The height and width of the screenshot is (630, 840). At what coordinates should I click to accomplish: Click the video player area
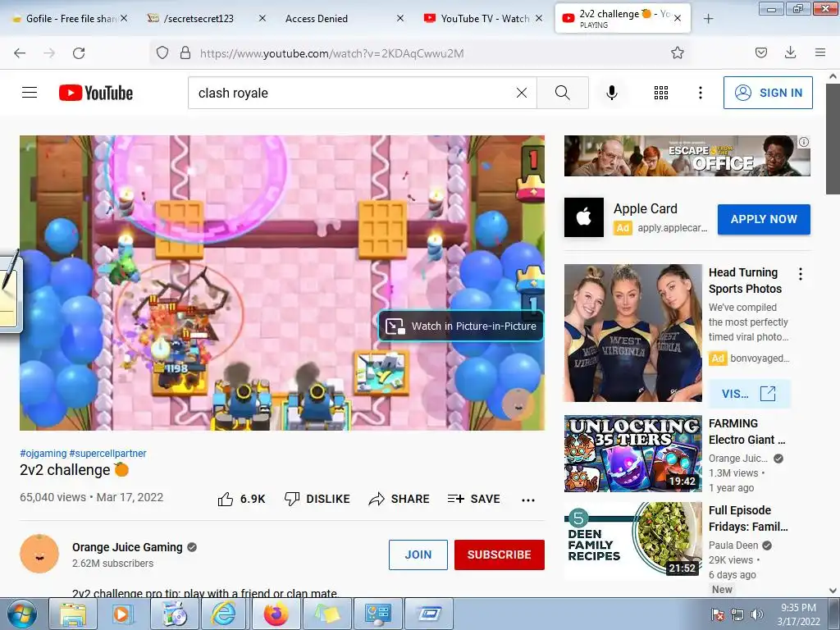pos(282,283)
